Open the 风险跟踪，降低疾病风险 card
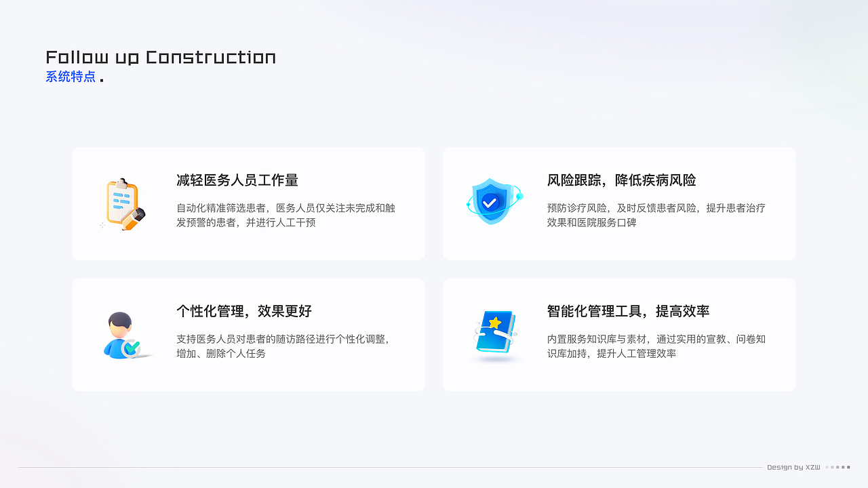868x488 pixels. [619, 203]
